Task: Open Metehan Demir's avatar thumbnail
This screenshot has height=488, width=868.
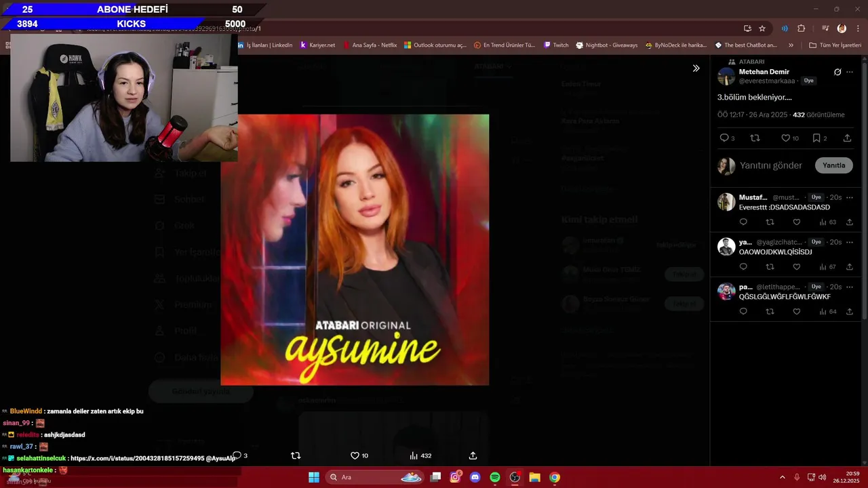Action: (x=726, y=76)
